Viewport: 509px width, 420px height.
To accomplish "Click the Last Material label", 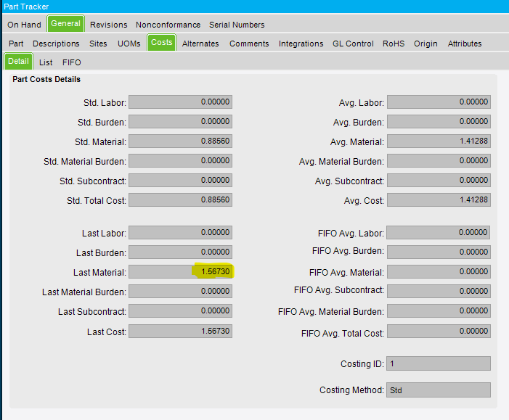I will pyautogui.click(x=99, y=273).
